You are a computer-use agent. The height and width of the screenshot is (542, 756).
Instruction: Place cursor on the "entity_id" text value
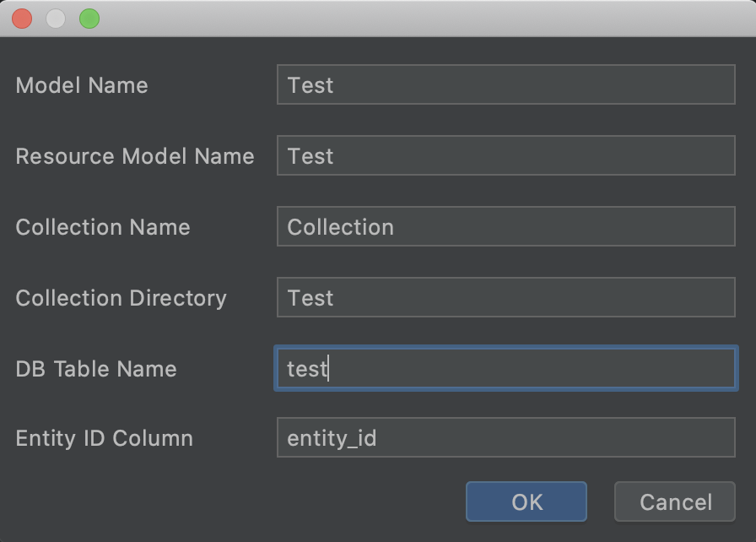332,439
